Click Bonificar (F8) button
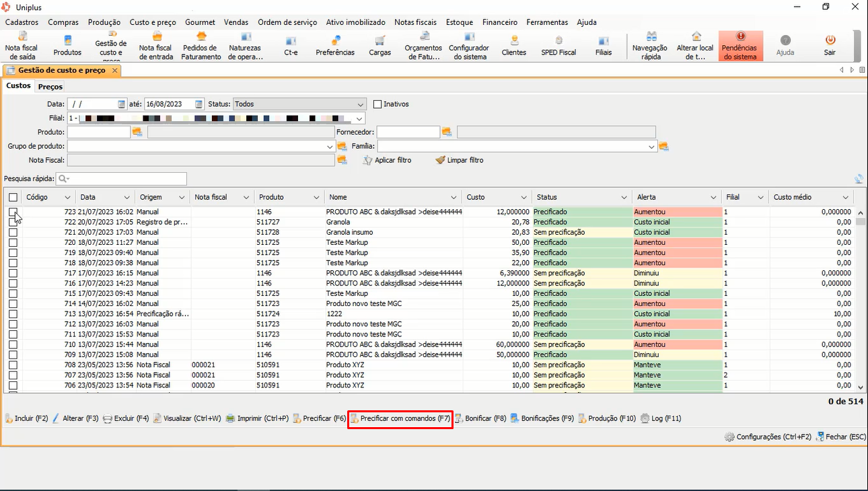The image size is (868, 491). pos(480,418)
